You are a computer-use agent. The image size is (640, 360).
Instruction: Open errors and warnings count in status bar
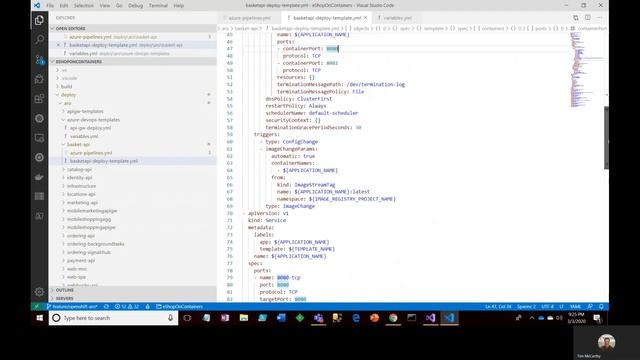127,307
